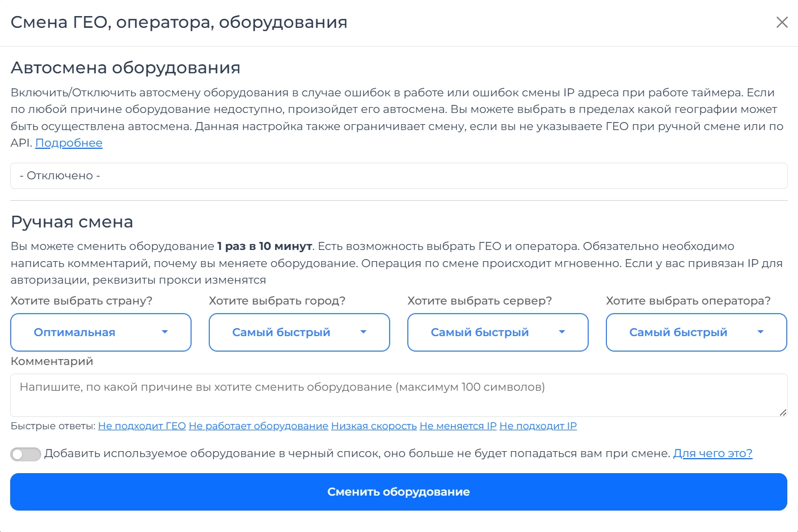
Task: Click into the comment text area
Action: [399, 395]
